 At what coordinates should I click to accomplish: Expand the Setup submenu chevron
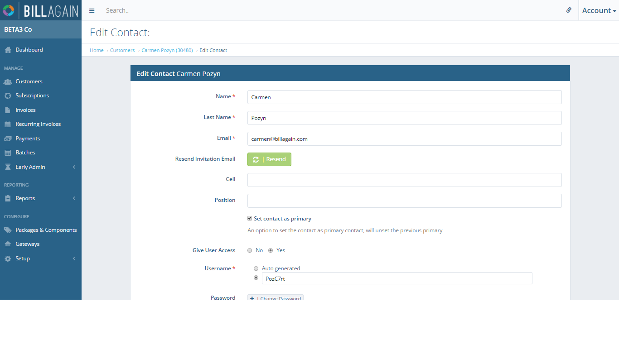[x=74, y=259]
